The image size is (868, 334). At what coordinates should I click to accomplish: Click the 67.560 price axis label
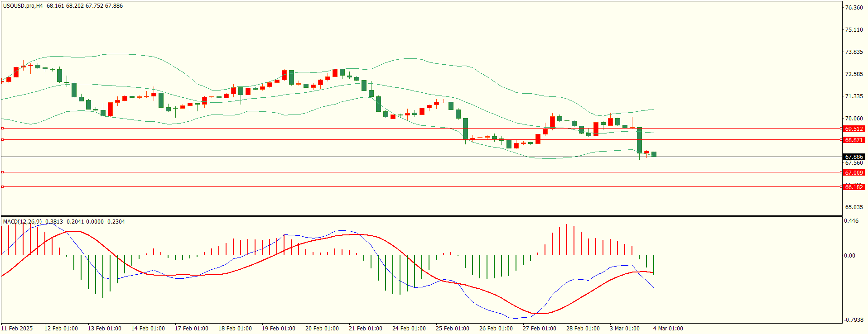pos(854,163)
